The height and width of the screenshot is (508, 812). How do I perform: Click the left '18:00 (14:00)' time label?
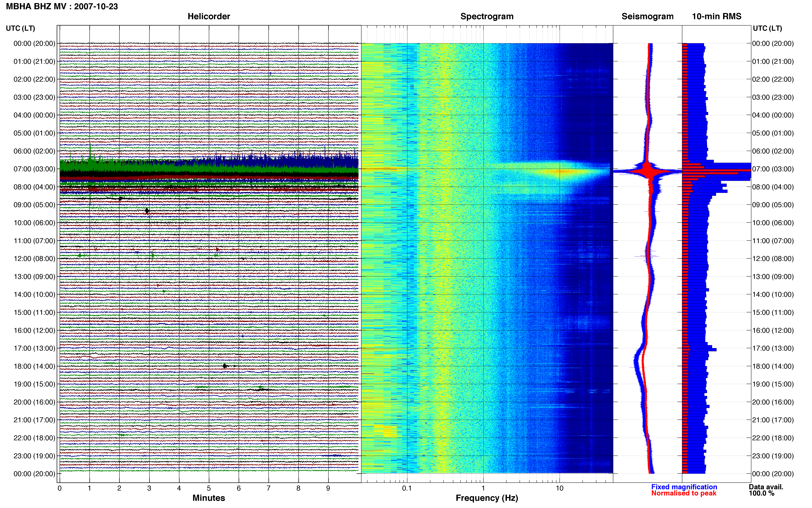coord(34,366)
